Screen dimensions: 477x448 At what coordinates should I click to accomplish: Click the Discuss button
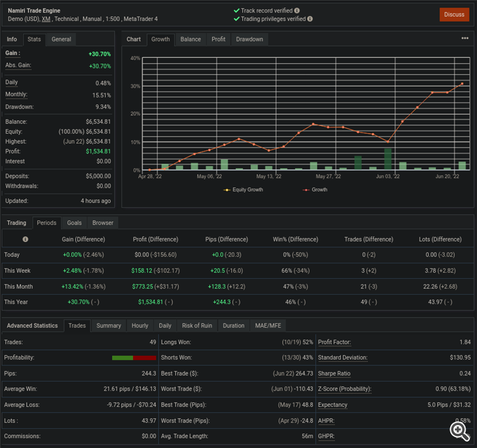[454, 15]
